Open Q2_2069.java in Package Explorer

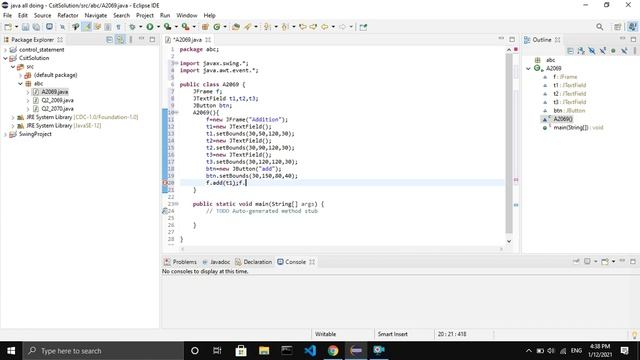(x=57, y=100)
